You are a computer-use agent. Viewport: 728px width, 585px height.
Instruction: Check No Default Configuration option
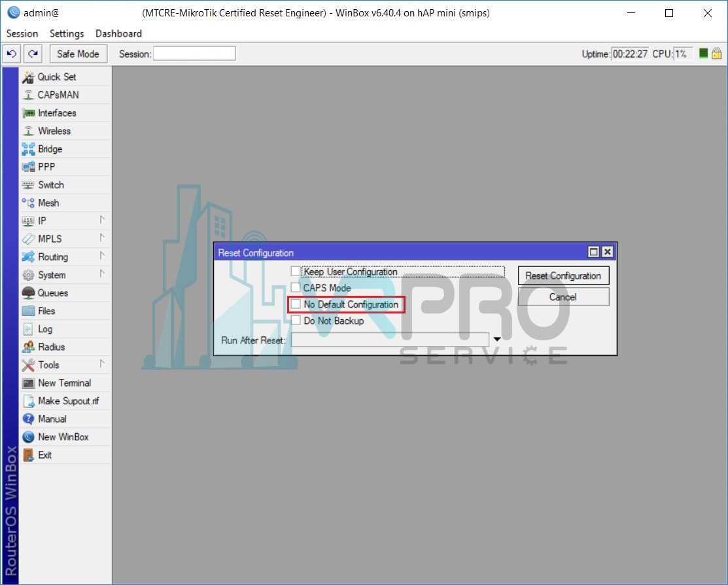pyautogui.click(x=295, y=304)
